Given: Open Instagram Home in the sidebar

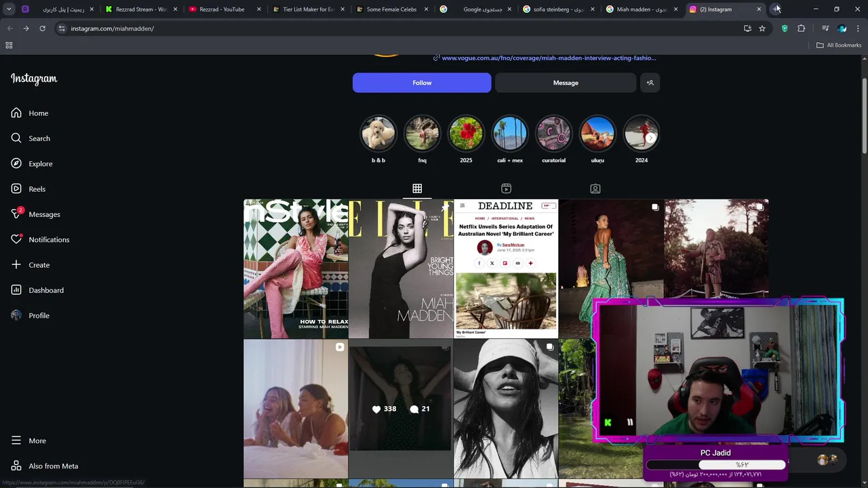Looking at the screenshot, I should [29, 113].
